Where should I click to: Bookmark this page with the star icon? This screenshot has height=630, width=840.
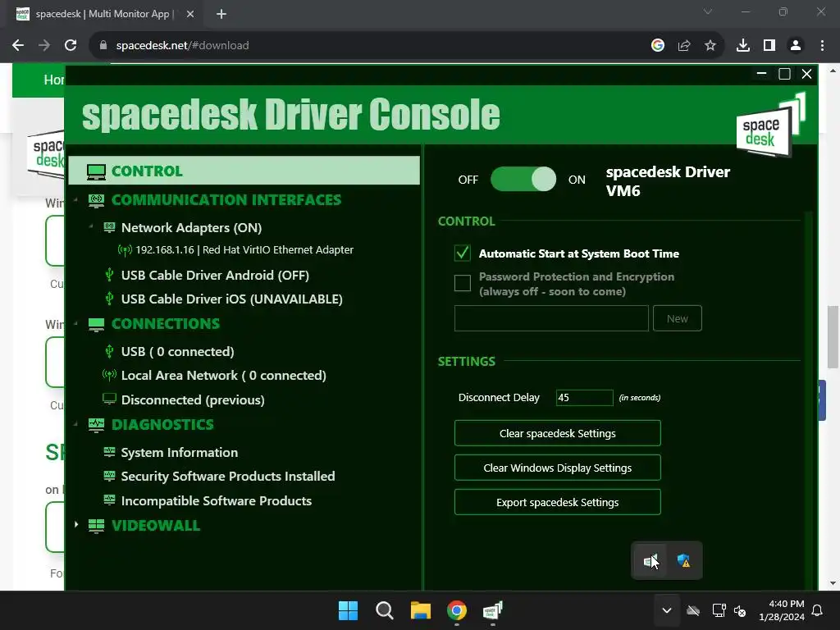point(710,46)
